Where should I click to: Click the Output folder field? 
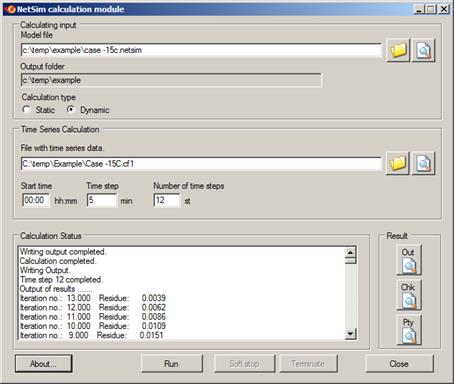tap(171, 80)
